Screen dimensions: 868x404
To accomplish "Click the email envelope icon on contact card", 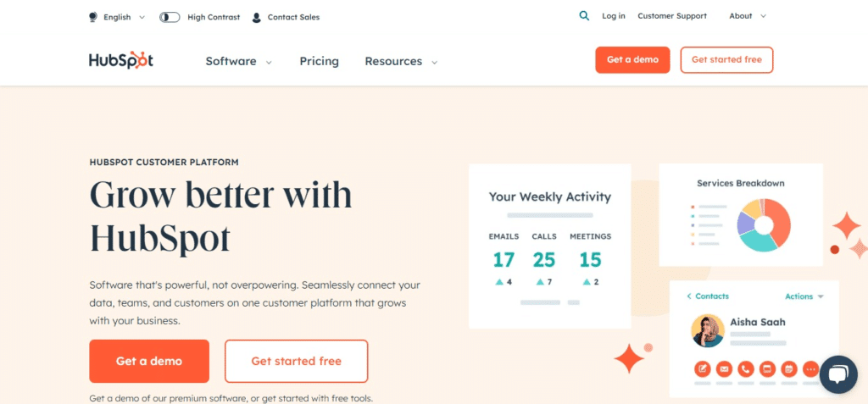I will [x=724, y=369].
